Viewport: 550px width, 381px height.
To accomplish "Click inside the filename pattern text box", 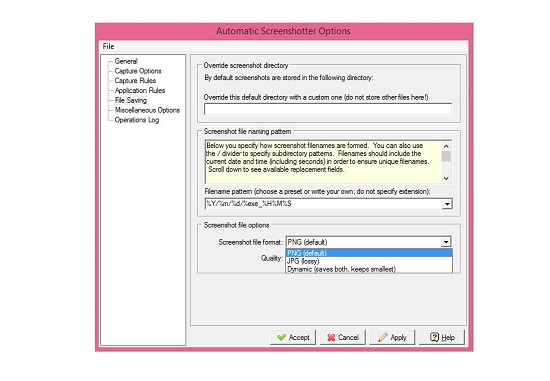I will click(323, 204).
